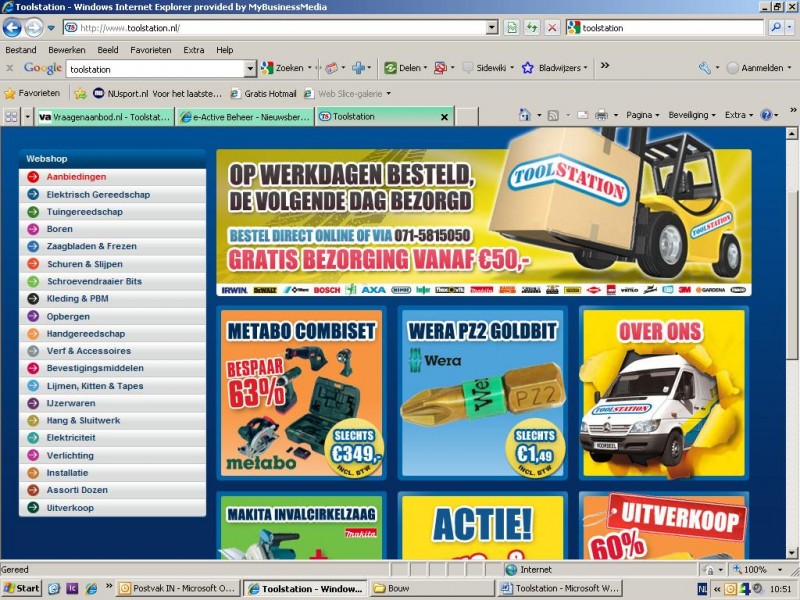
Task: Click the page scrollbar down arrow
Action: coord(792,553)
